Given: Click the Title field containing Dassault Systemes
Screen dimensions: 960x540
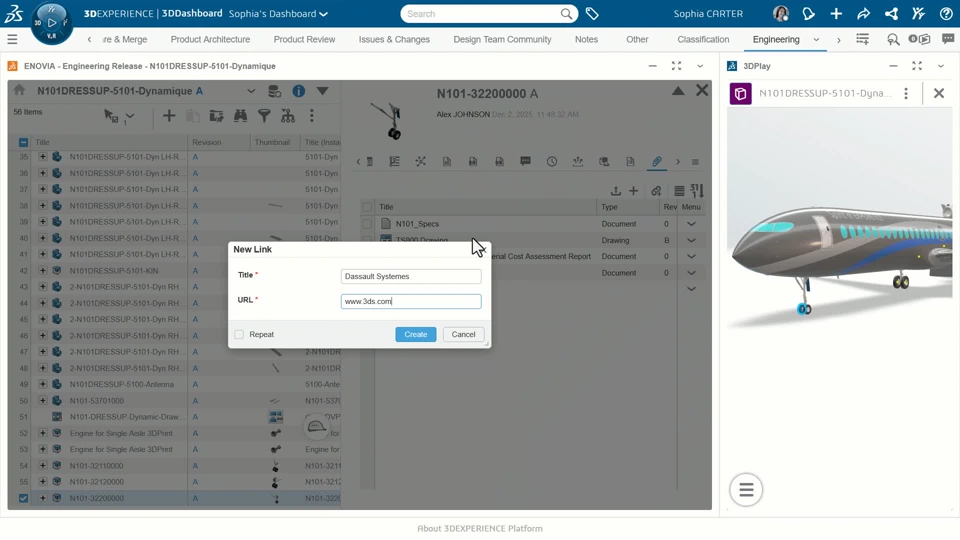Looking at the screenshot, I should (x=411, y=276).
